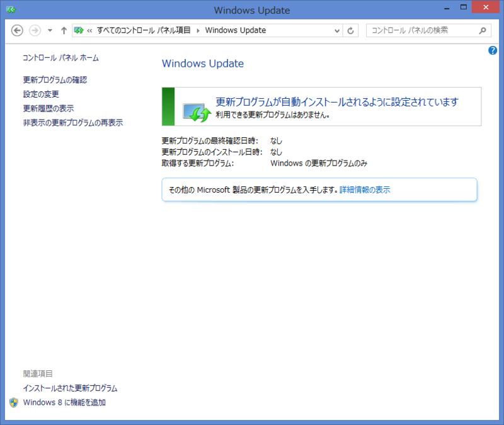Go up one level with the up arrow
Screen dimensions: 504x425
[64, 30]
